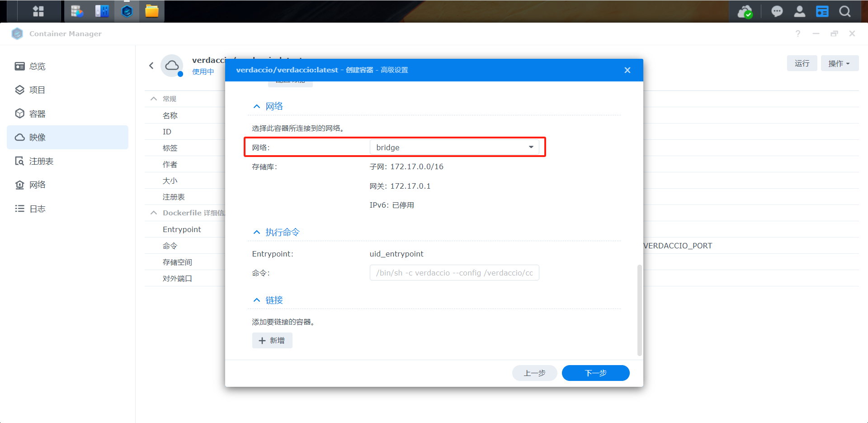Click the 名称 row in image details
Image resolution: width=868 pixels, height=423 pixels.
click(x=185, y=115)
